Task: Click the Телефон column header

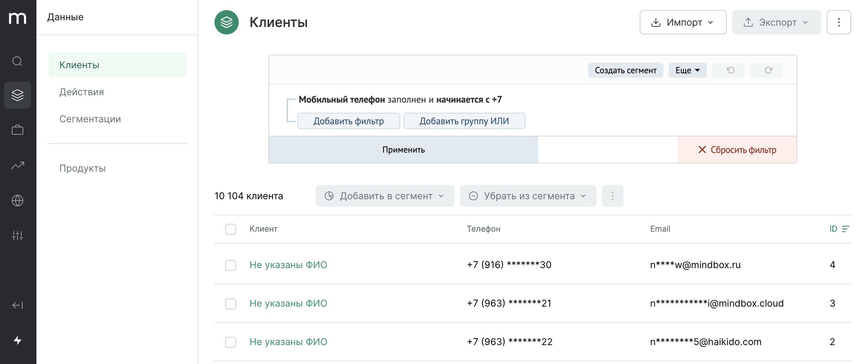Action: 483,229
